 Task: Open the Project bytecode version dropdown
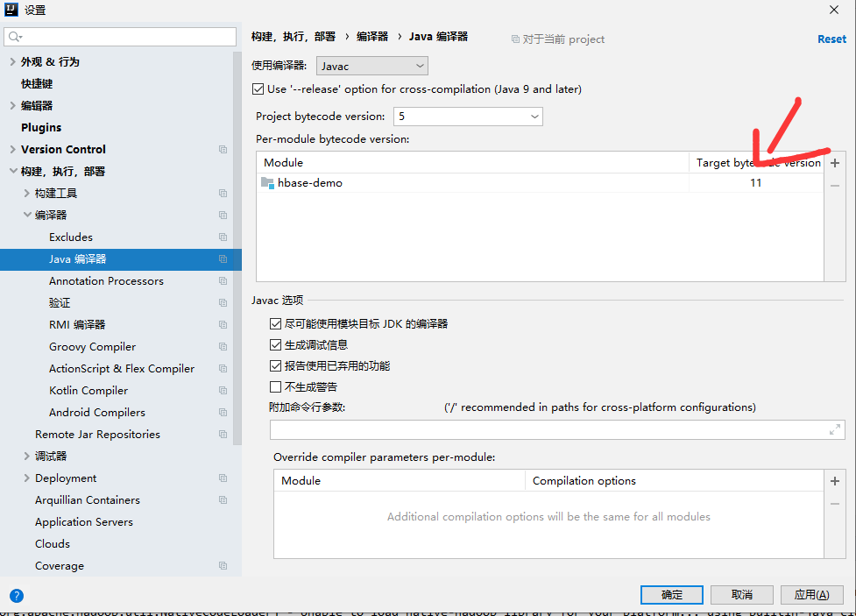(468, 116)
